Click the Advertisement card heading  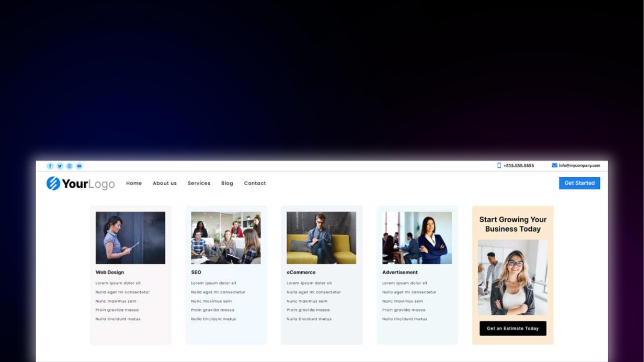pyautogui.click(x=400, y=272)
